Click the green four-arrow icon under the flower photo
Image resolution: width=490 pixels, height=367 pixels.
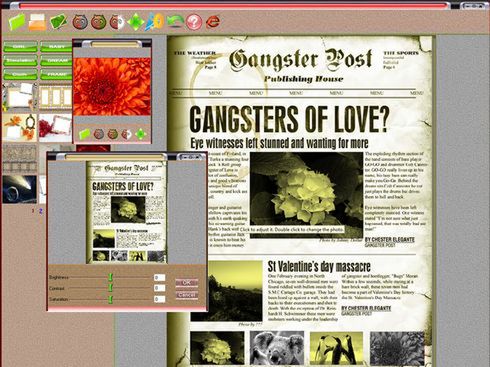[x=141, y=134]
